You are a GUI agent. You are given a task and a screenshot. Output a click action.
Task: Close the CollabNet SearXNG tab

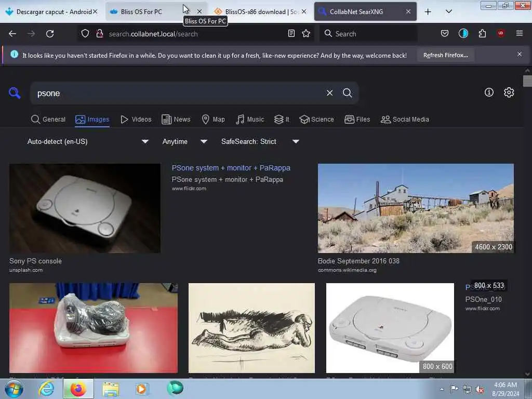(408, 12)
